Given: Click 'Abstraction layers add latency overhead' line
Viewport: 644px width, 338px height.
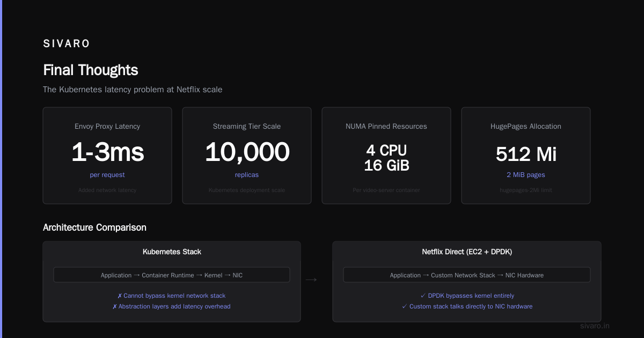Looking at the screenshot, I should (x=172, y=306).
